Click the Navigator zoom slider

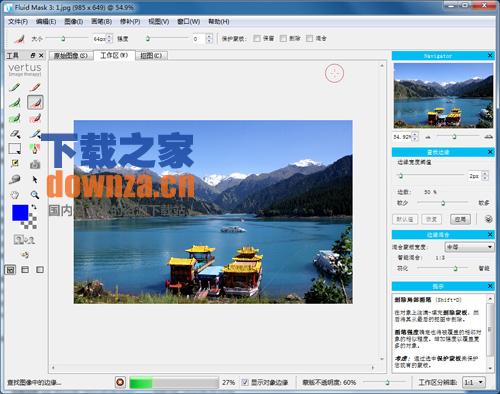click(457, 137)
